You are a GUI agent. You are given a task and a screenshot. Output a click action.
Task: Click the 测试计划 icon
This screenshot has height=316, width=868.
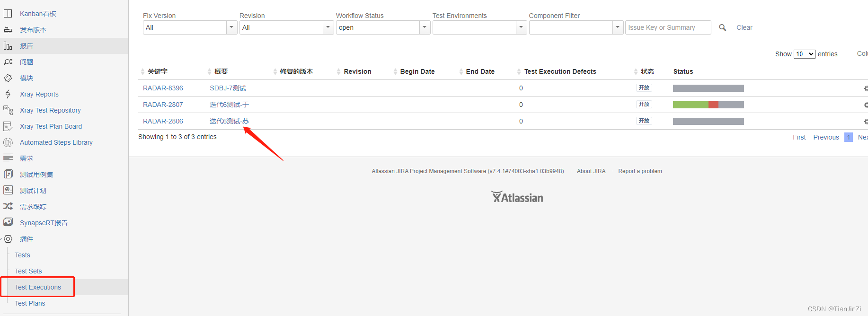[x=8, y=190]
